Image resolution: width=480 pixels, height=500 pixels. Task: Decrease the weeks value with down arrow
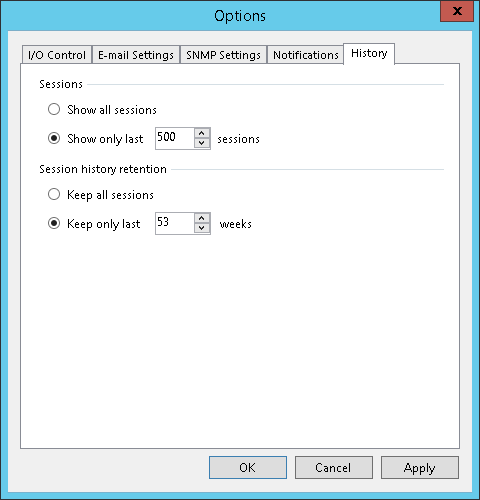tap(202, 228)
